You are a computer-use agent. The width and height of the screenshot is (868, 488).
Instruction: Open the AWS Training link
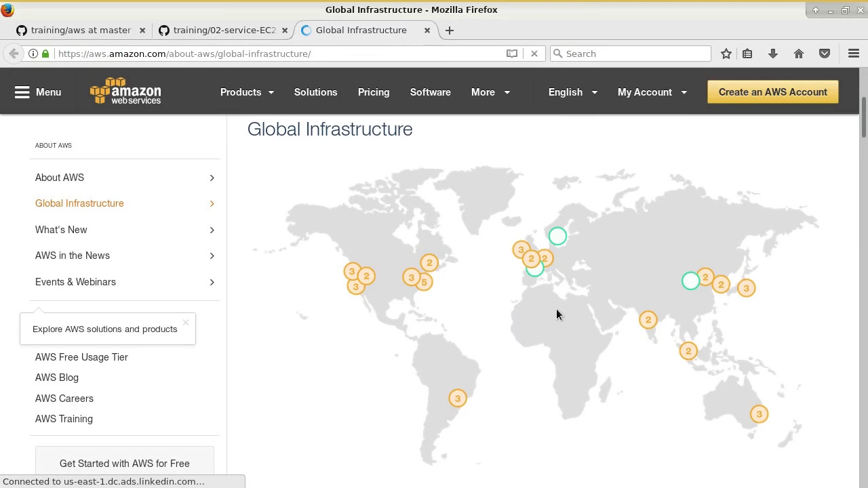(x=64, y=419)
